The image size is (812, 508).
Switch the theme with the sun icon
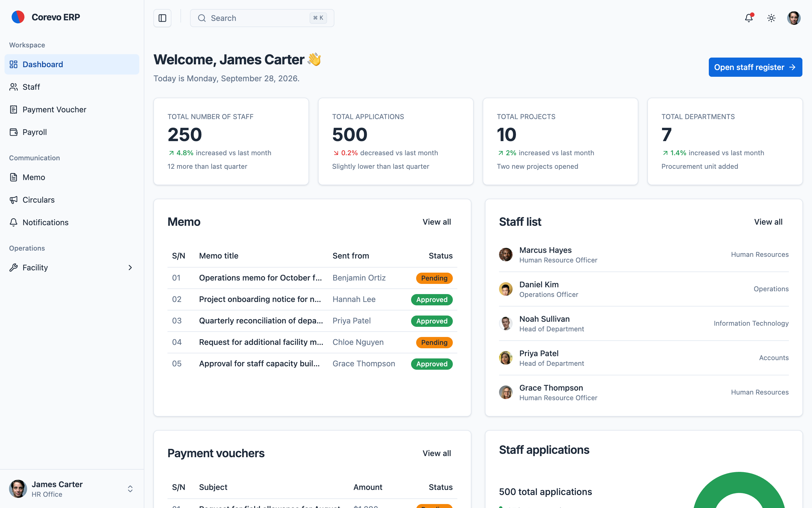tap(771, 18)
